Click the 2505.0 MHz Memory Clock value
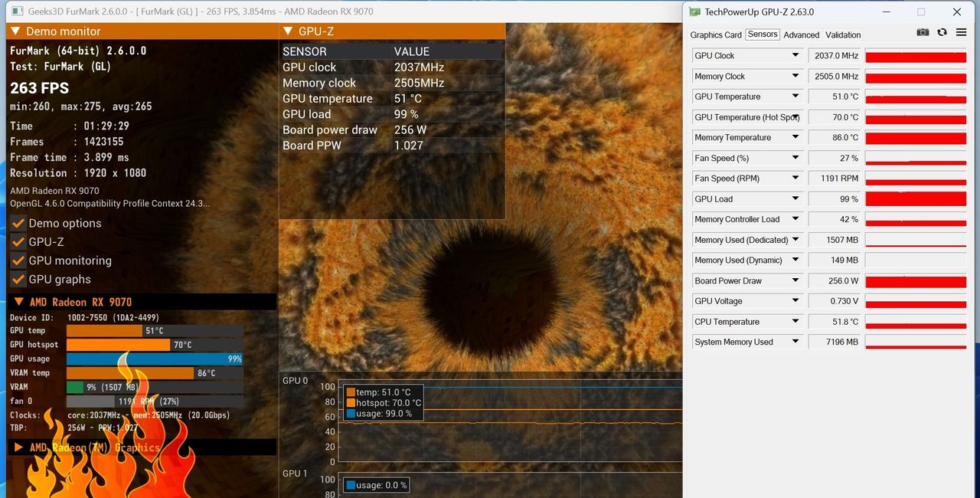The height and width of the screenshot is (498, 980). click(835, 77)
